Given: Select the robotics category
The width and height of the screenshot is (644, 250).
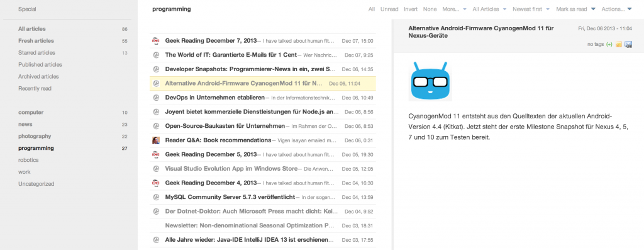Looking at the screenshot, I should tap(28, 160).
